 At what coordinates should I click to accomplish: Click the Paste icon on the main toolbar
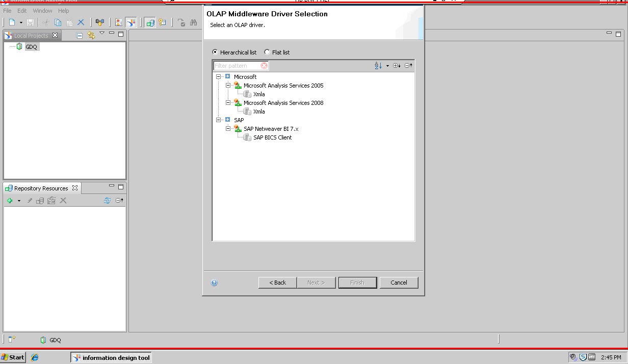pos(69,22)
